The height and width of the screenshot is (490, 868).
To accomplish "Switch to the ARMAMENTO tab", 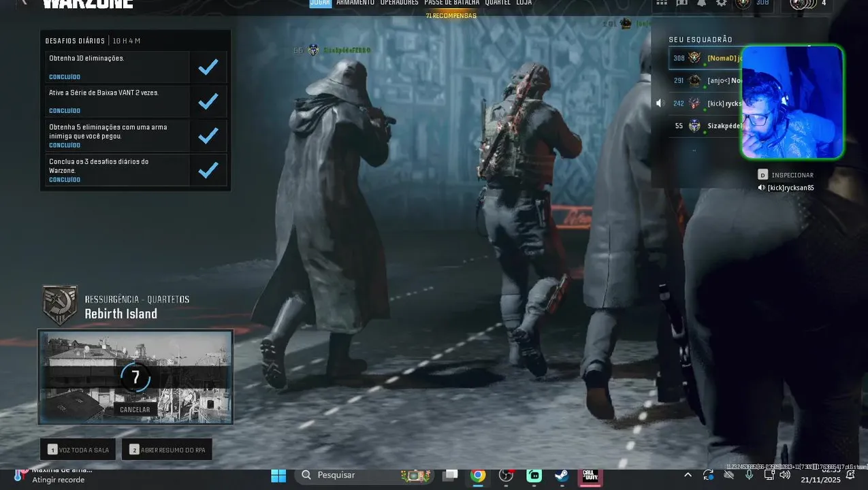I will pos(355,3).
